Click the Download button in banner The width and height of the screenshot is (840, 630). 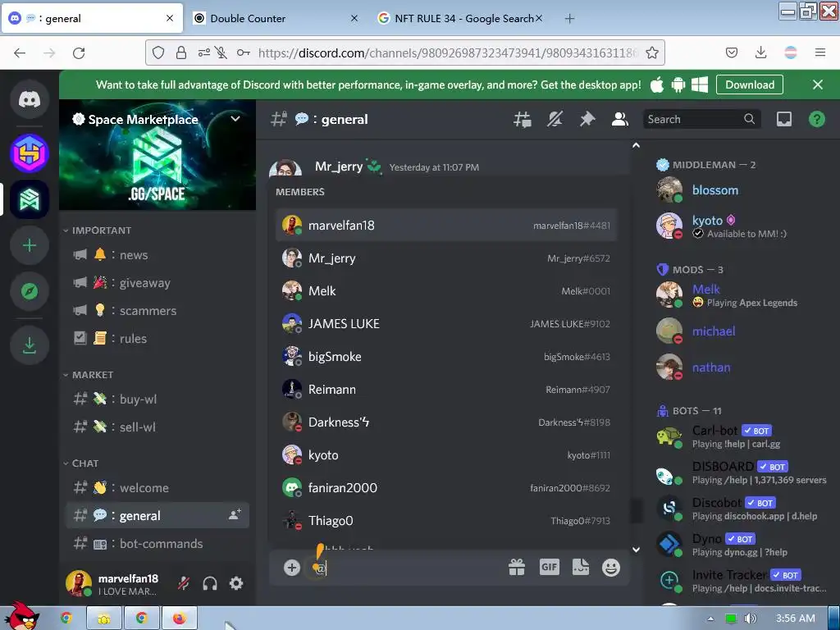point(750,84)
